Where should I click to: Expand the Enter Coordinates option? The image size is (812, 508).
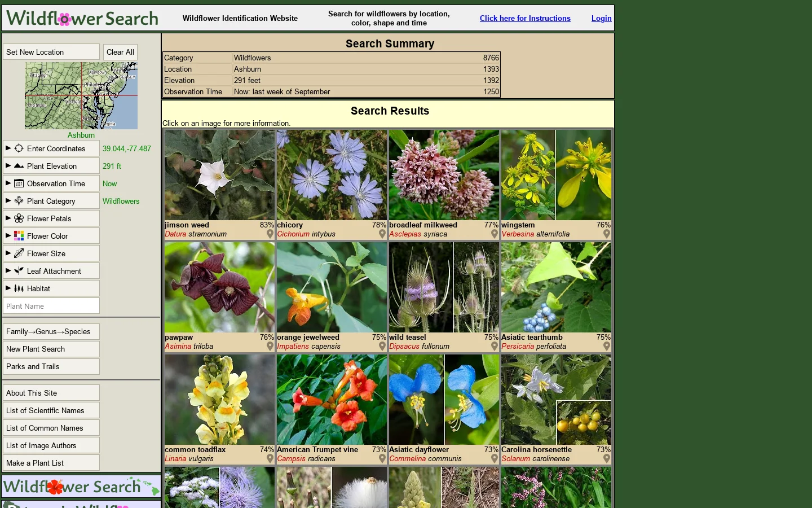[51, 148]
